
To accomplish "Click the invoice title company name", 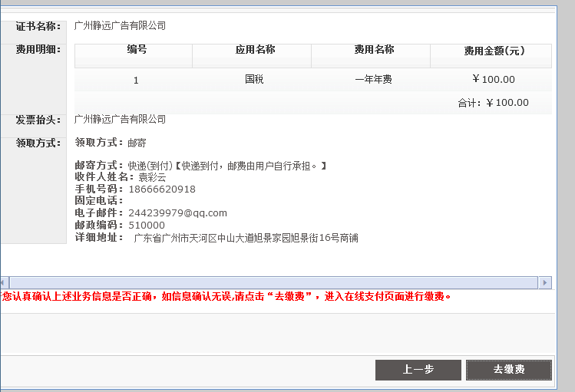I will (x=120, y=119).
